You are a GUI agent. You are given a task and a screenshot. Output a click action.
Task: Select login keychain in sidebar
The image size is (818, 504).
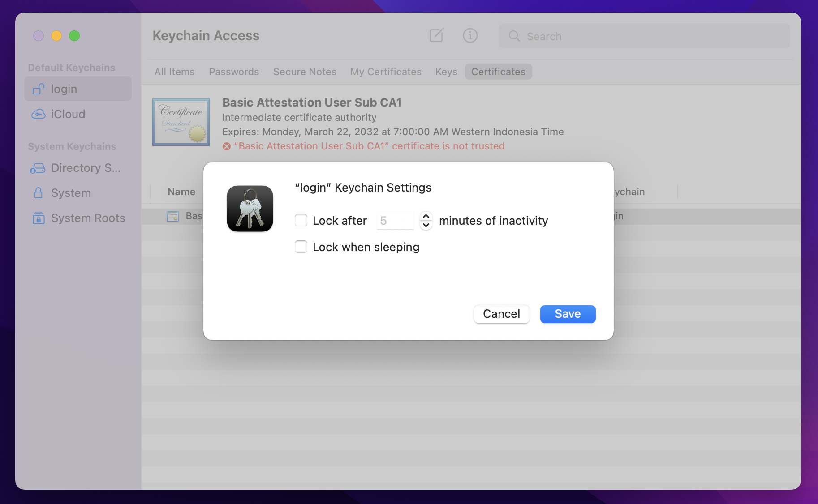[78, 89]
